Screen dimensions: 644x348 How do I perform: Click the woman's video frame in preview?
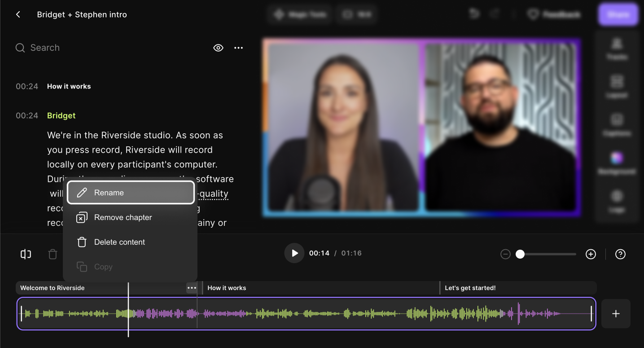(x=343, y=127)
